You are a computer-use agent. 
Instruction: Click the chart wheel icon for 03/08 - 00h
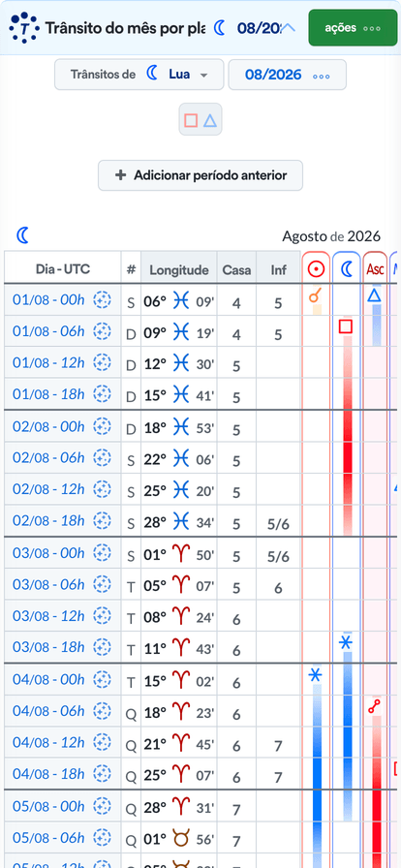(x=102, y=552)
